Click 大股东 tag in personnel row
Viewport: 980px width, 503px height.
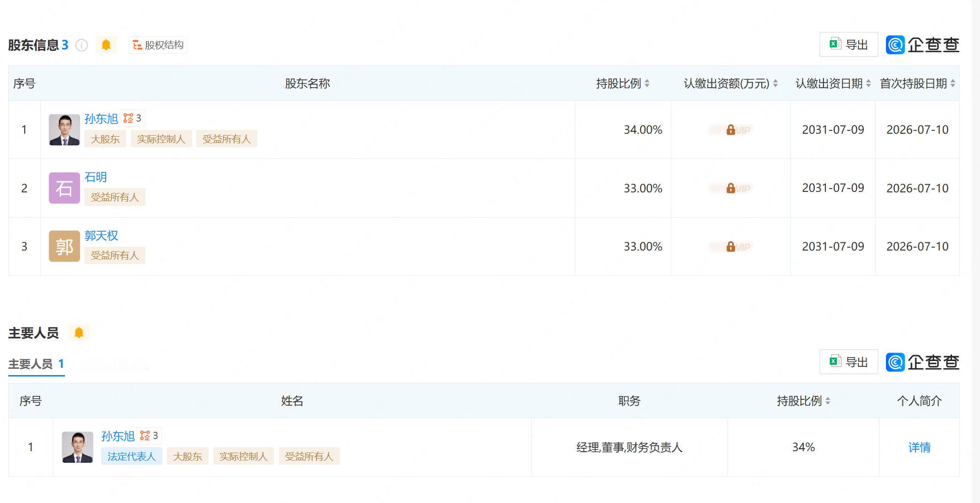coord(188,456)
